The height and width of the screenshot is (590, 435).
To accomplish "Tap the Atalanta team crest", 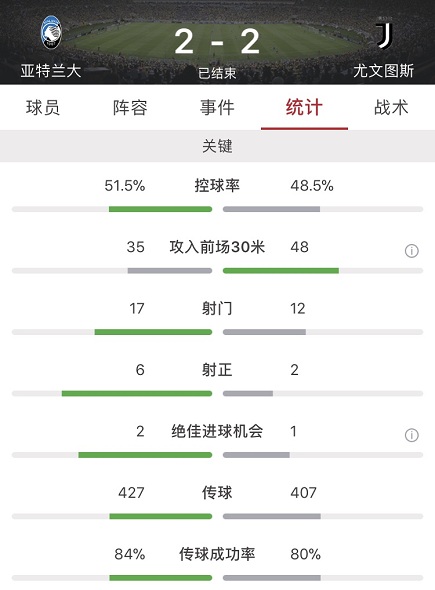I will (x=51, y=32).
